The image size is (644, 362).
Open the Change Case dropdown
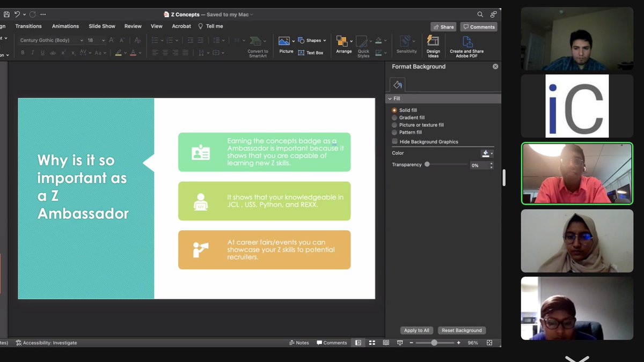pos(100,53)
